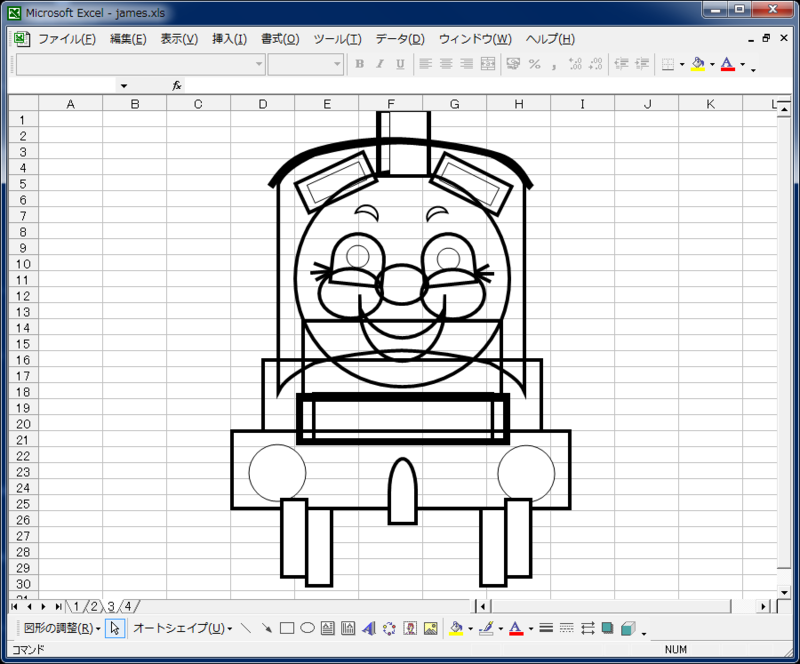Open the ファイル(F) menu
Image resolution: width=800 pixels, height=664 pixels.
tap(67, 39)
